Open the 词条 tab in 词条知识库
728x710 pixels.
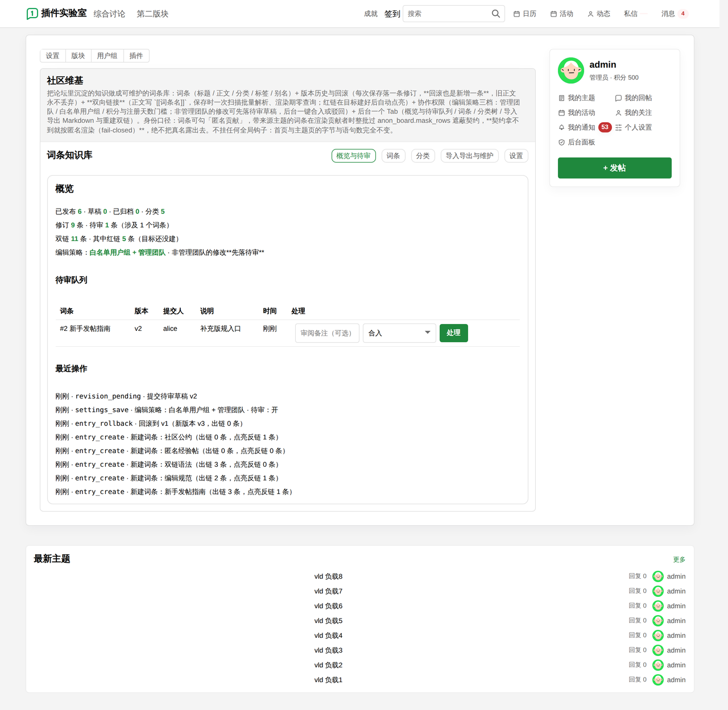(x=393, y=156)
